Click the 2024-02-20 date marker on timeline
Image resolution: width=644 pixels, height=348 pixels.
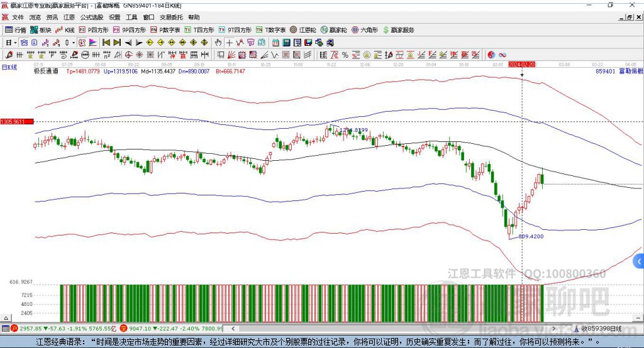pos(521,64)
